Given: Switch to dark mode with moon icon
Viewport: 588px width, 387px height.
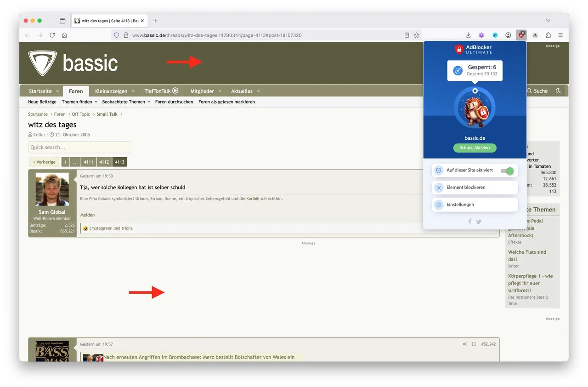Looking at the screenshot, I should tap(558, 91).
